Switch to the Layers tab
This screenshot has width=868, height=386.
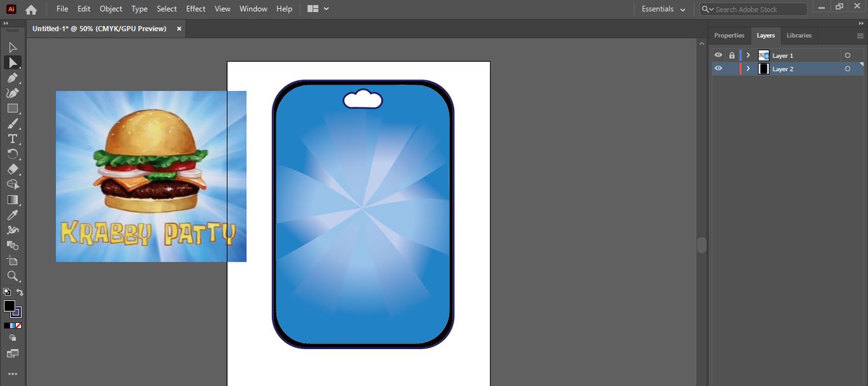(x=766, y=36)
